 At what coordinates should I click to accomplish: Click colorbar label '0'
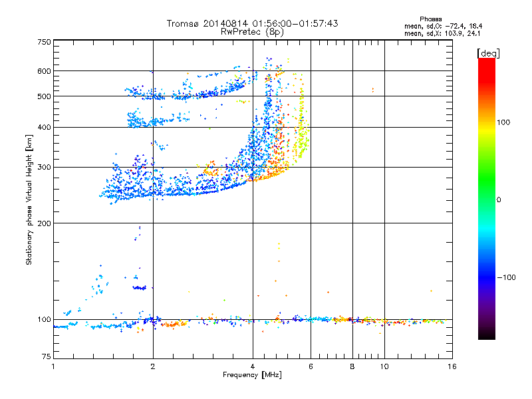499,199
